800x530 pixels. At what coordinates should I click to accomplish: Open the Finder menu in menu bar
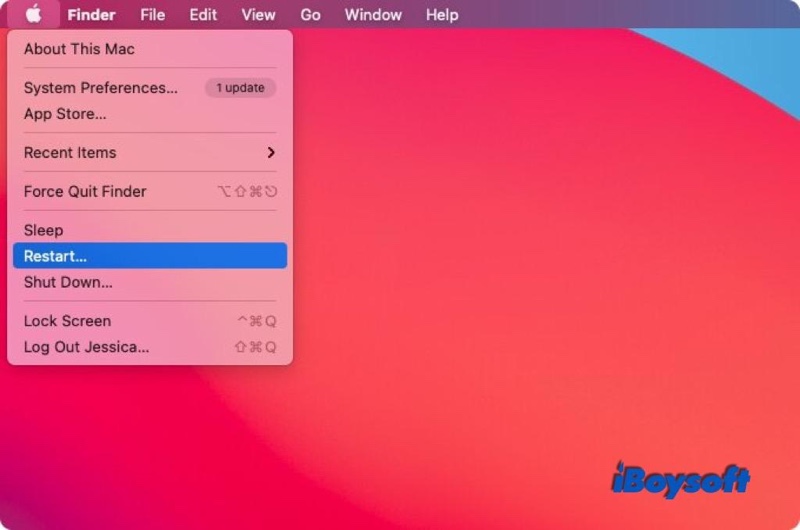click(91, 15)
